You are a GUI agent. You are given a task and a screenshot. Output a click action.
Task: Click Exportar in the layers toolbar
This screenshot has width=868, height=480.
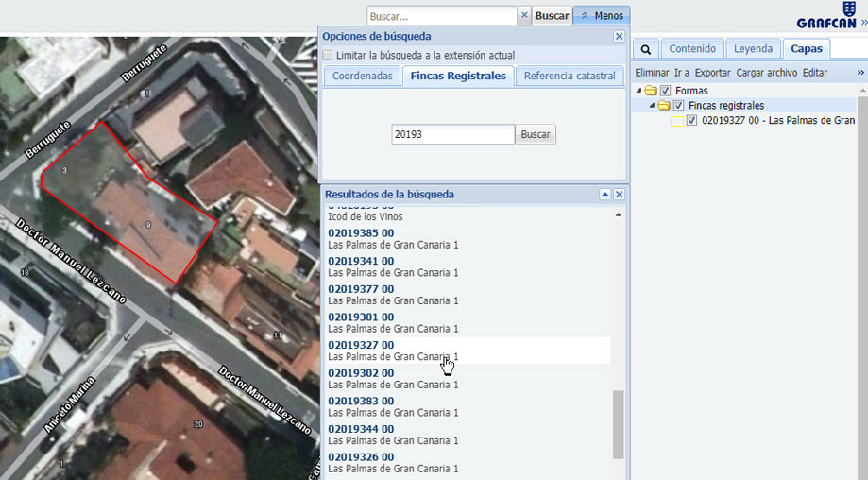712,73
